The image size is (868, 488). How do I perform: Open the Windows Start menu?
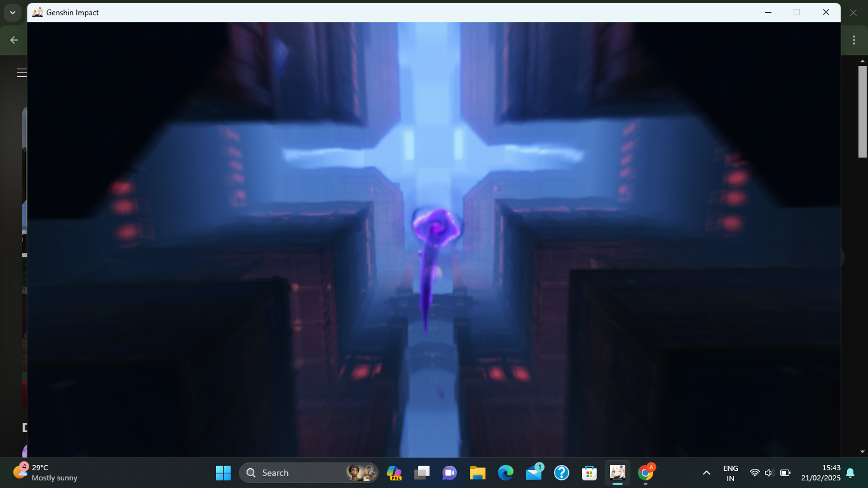coord(223,473)
